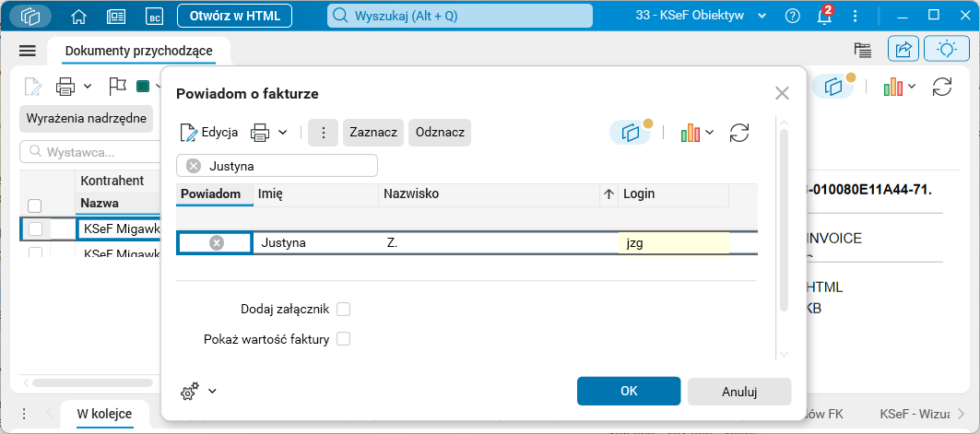The height and width of the screenshot is (434, 980).
Task: Click background window's bar chart icon
Action: [893, 87]
